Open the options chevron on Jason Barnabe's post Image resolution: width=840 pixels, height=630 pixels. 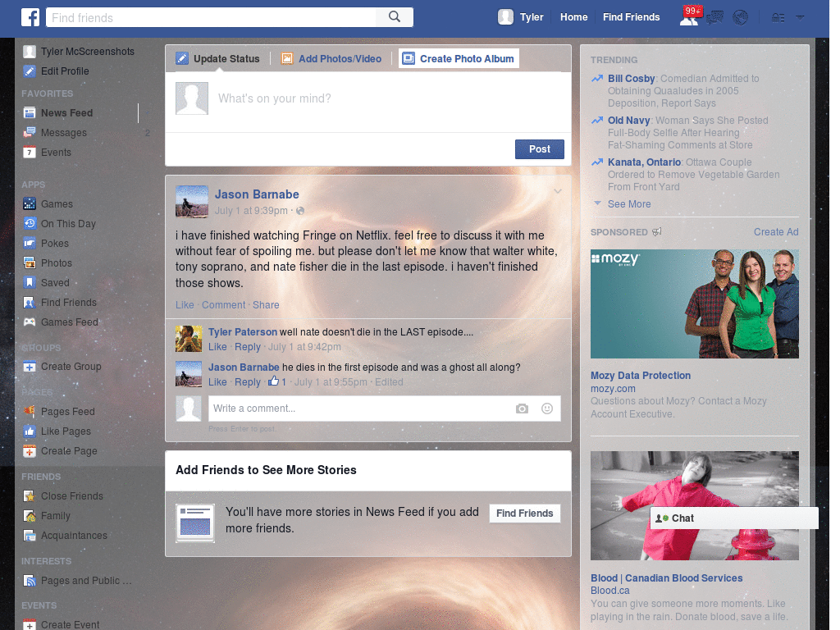(x=558, y=190)
